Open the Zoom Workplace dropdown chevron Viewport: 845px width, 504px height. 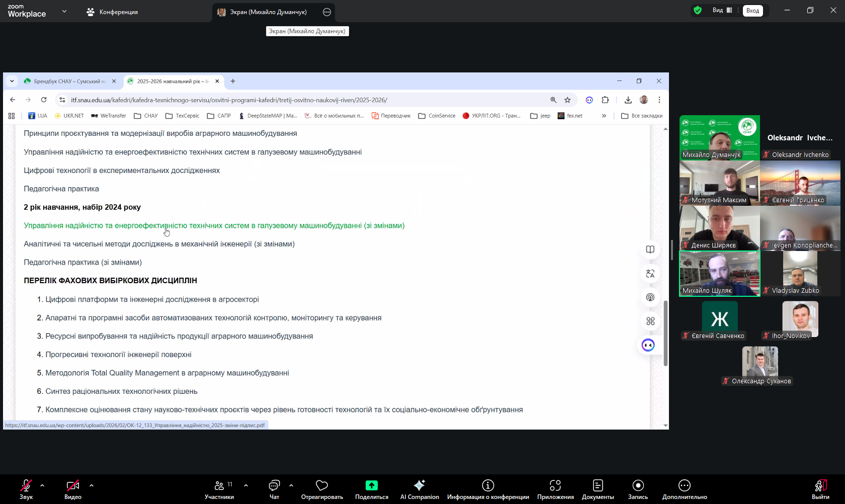tap(64, 11)
